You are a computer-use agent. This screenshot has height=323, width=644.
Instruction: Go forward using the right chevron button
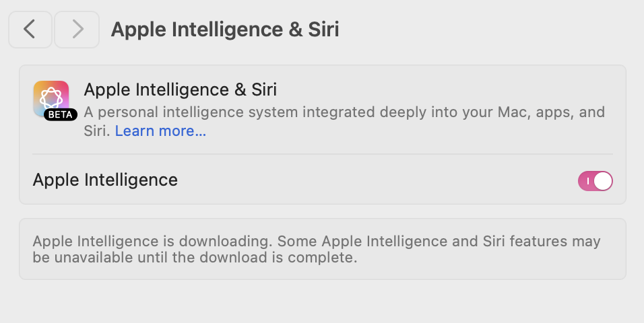(x=77, y=29)
